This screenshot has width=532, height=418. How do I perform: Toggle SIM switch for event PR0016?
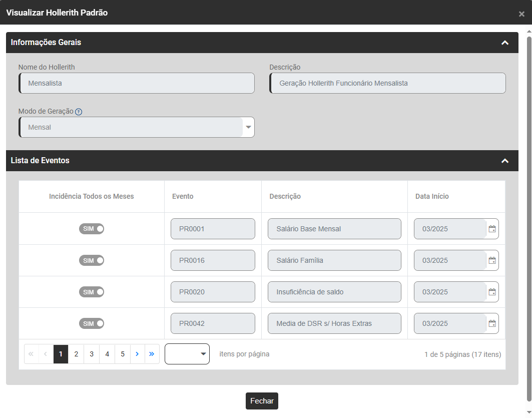coord(92,260)
